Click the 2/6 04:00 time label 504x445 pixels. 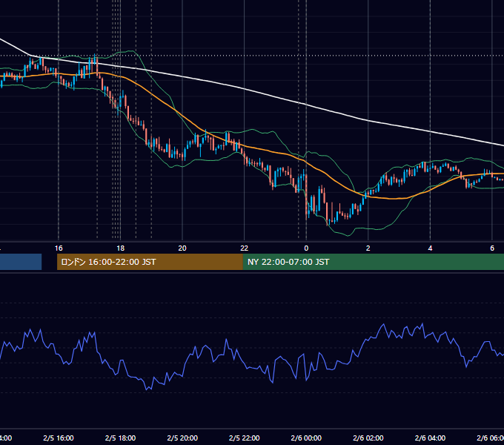point(430,438)
